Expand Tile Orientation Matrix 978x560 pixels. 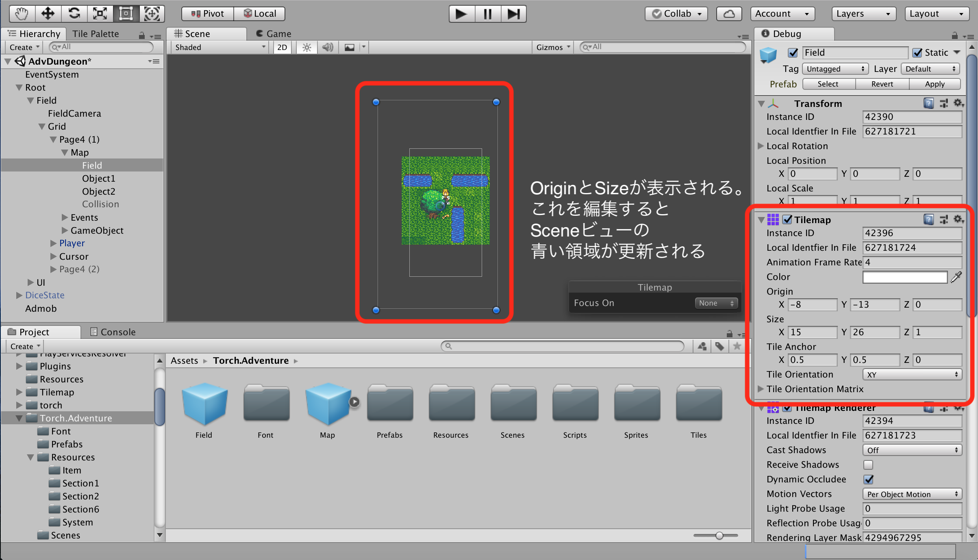click(761, 389)
